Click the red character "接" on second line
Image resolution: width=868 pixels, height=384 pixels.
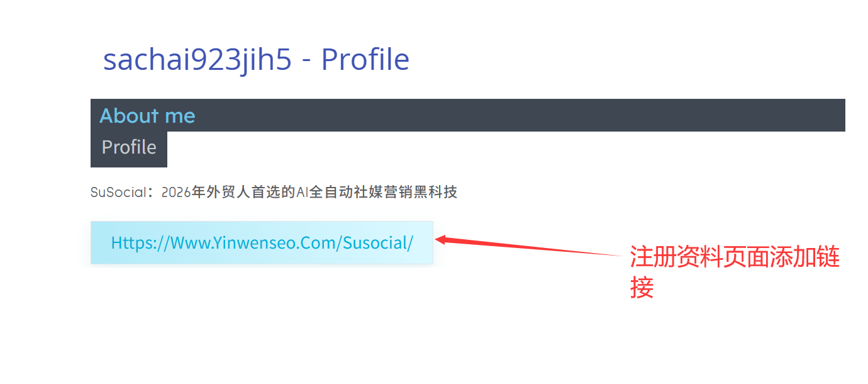tap(642, 288)
